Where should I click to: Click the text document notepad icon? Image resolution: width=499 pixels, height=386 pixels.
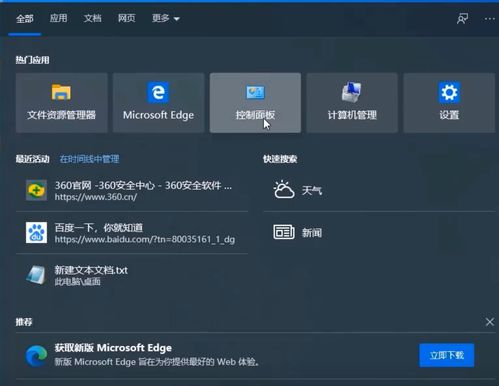click(x=36, y=275)
